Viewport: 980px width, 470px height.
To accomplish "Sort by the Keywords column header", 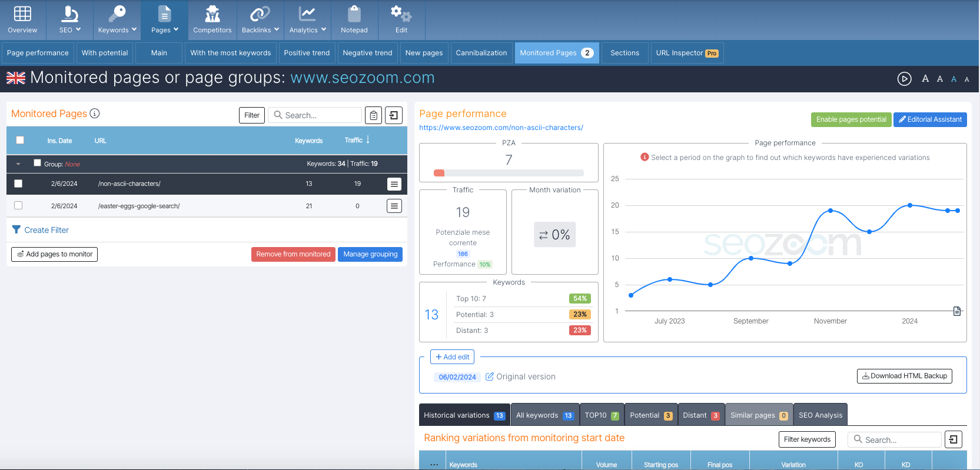I will (x=309, y=141).
